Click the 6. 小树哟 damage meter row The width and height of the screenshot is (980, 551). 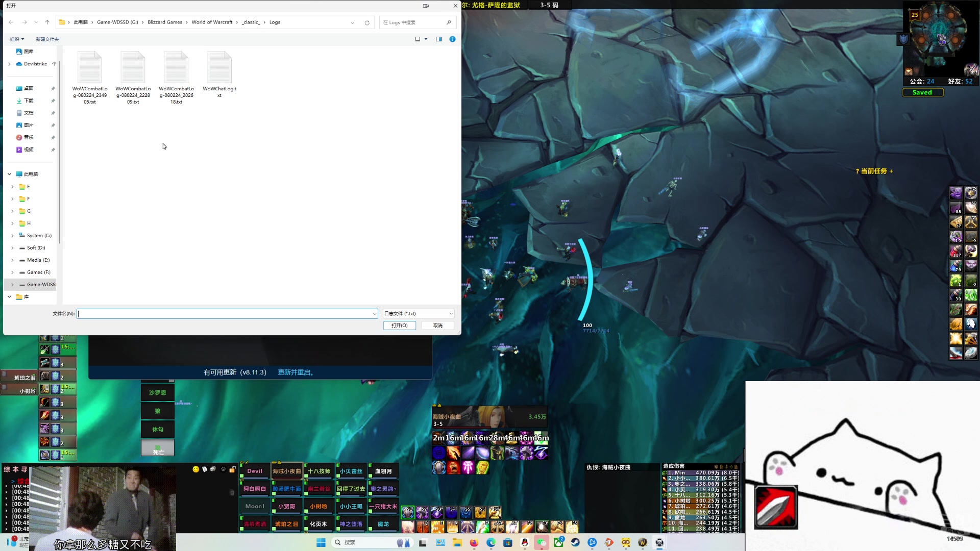coord(701,501)
